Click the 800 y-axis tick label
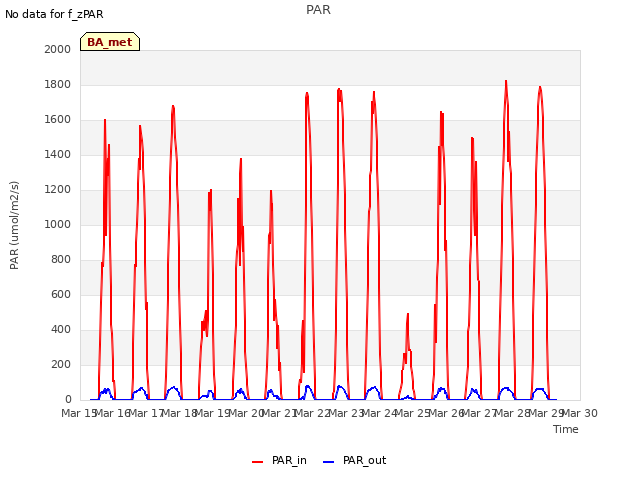Screen dimensions: 640x480 (x=61, y=260)
